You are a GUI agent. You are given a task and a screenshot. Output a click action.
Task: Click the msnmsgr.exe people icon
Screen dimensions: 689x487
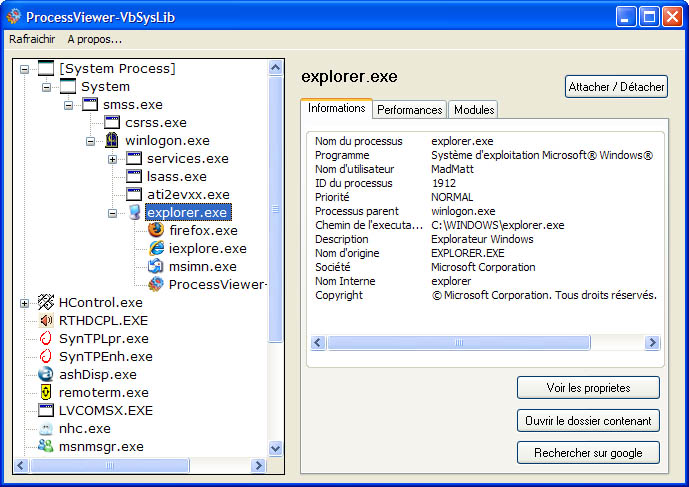(46, 446)
